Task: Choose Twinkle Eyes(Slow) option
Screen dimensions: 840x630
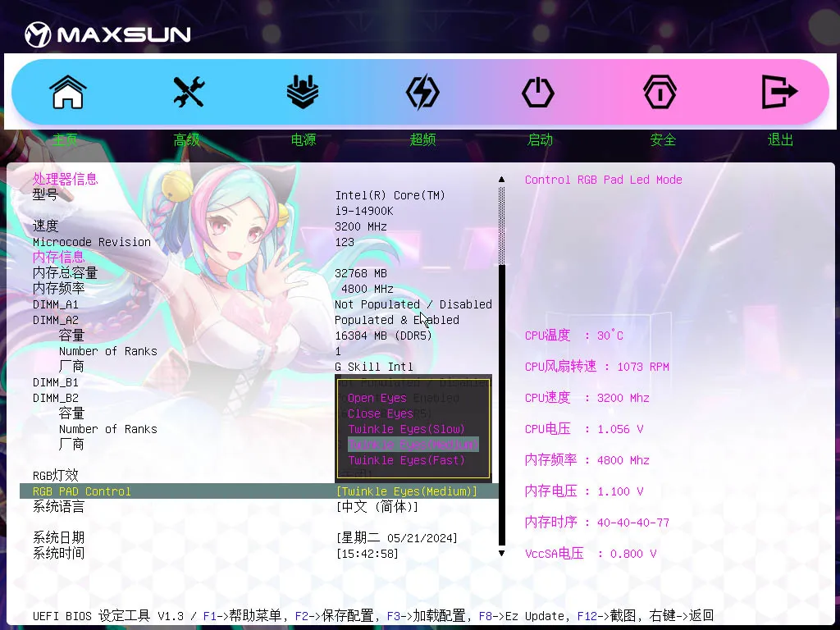Action: coord(407,429)
